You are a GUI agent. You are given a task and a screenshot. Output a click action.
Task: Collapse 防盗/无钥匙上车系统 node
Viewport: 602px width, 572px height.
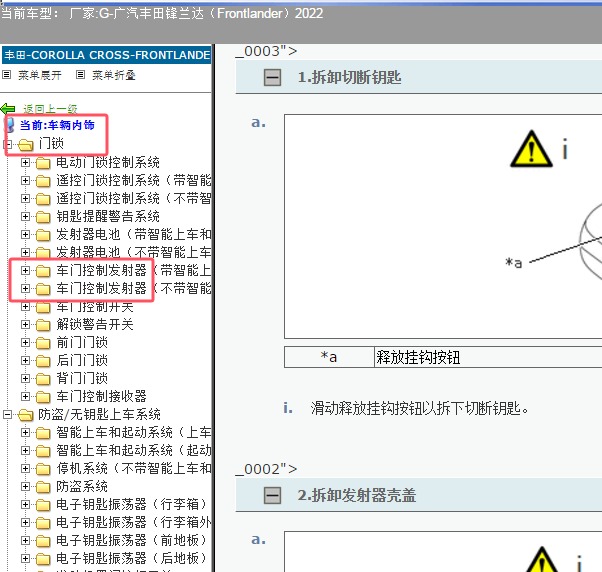tap(7, 415)
